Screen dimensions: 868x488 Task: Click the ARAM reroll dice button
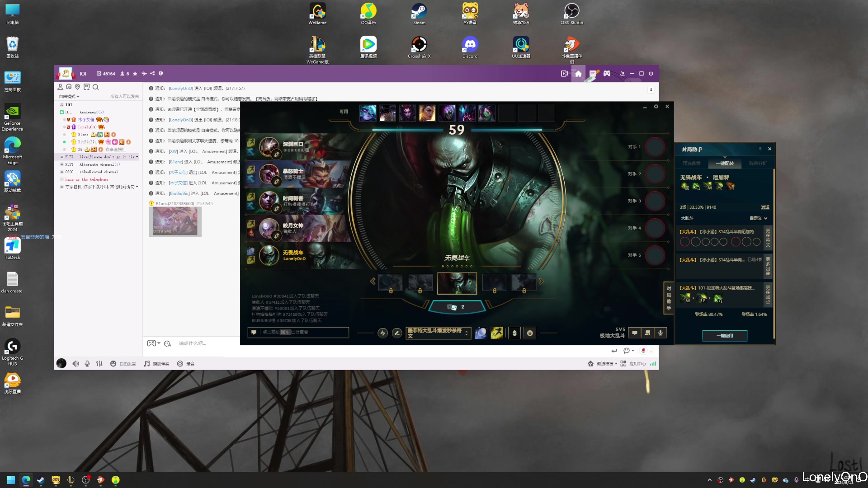457,307
